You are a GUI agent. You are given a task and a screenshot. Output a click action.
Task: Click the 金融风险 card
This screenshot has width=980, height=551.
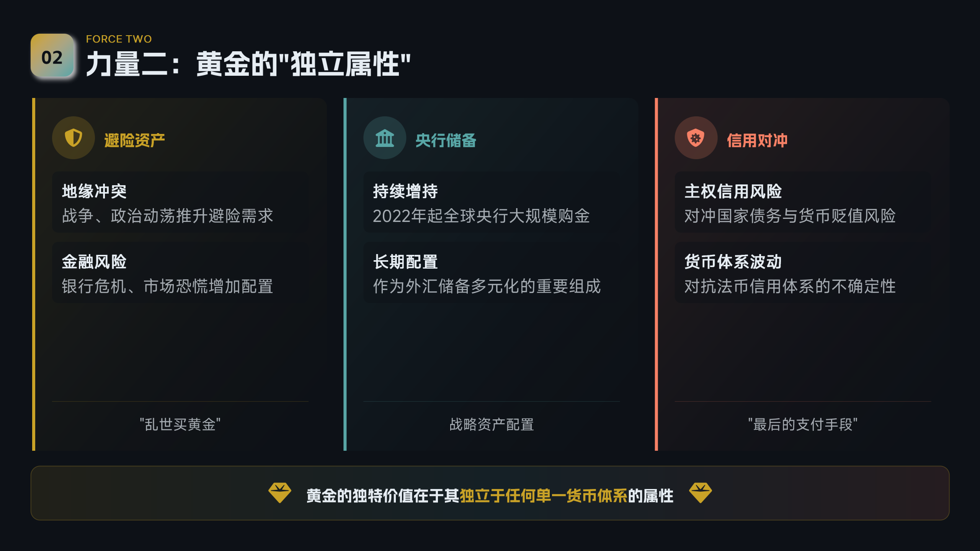180,272
